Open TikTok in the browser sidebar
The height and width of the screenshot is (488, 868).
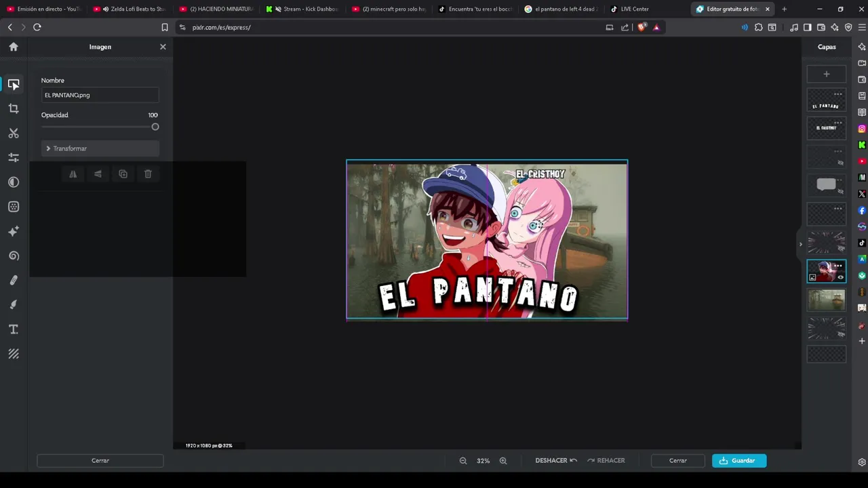click(x=862, y=243)
